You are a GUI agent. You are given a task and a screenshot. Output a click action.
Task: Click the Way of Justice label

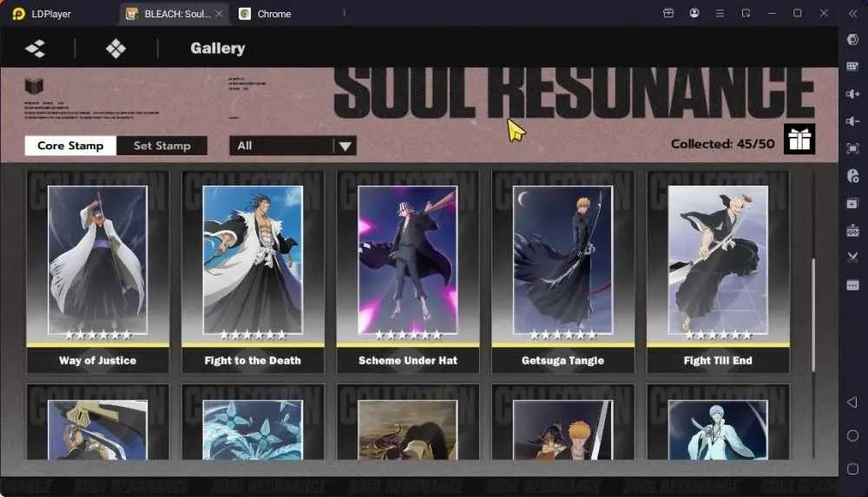97,360
